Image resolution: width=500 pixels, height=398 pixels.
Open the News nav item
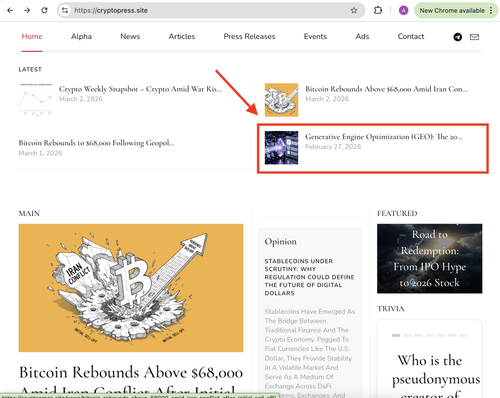coord(130,36)
